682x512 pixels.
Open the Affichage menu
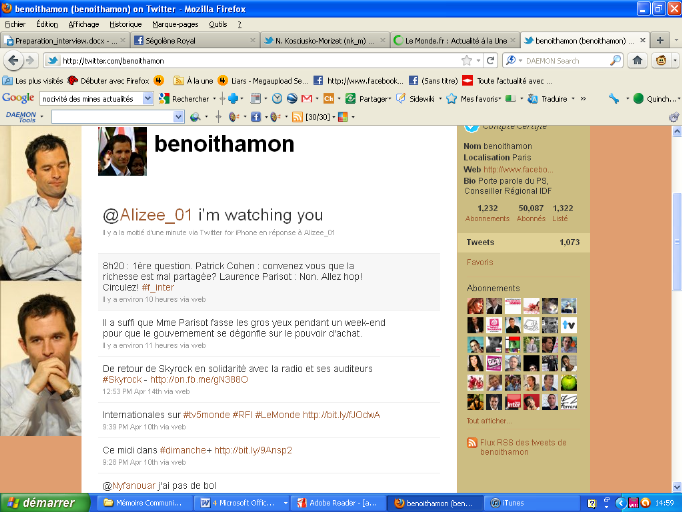(x=84, y=24)
